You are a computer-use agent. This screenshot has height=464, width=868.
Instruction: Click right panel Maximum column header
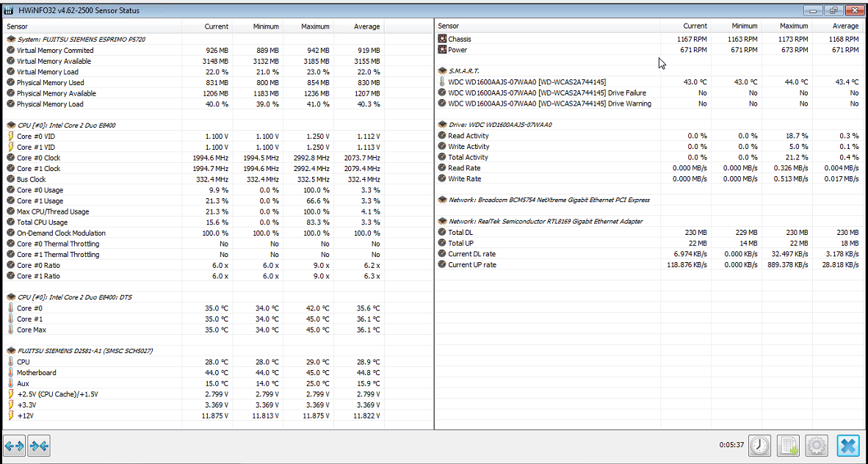tap(786, 26)
